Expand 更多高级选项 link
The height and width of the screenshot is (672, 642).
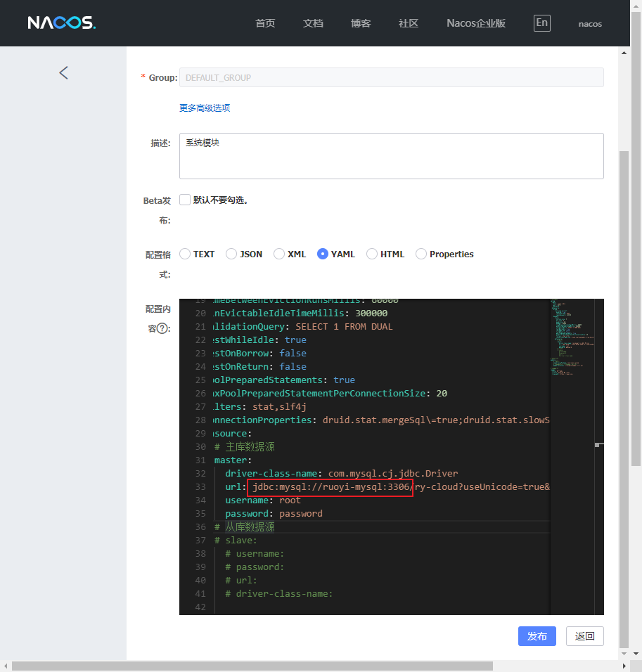pyautogui.click(x=205, y=108)
